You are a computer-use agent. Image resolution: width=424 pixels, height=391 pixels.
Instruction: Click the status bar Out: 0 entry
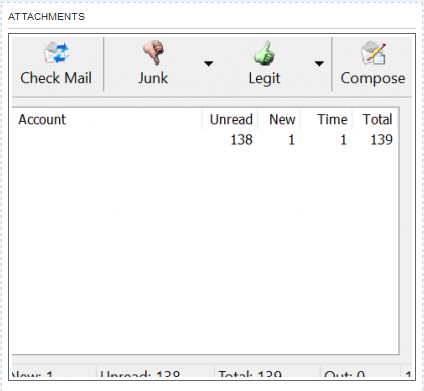[344, 374]
